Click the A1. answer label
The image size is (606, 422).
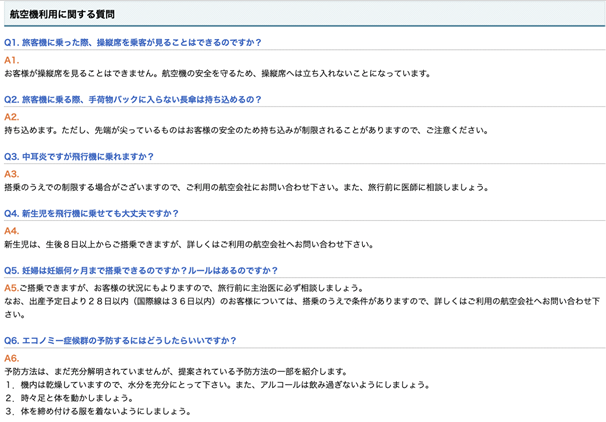(12, 60)
